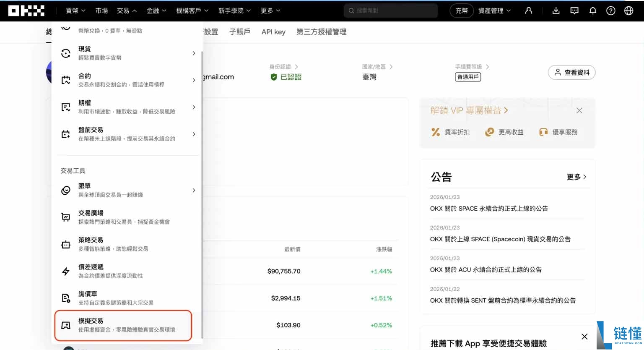The height and width of the screenshot is (350, 644).
Task: Open the help question mark icon
Action: pyautogui.click(x=611, y=10)
